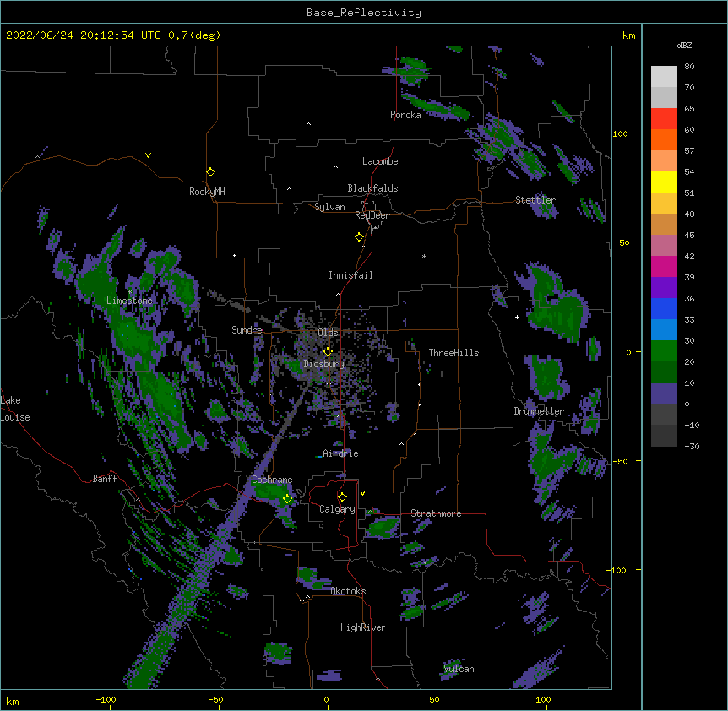Click the 50 tick on the bottom axis

coord(434,699)
